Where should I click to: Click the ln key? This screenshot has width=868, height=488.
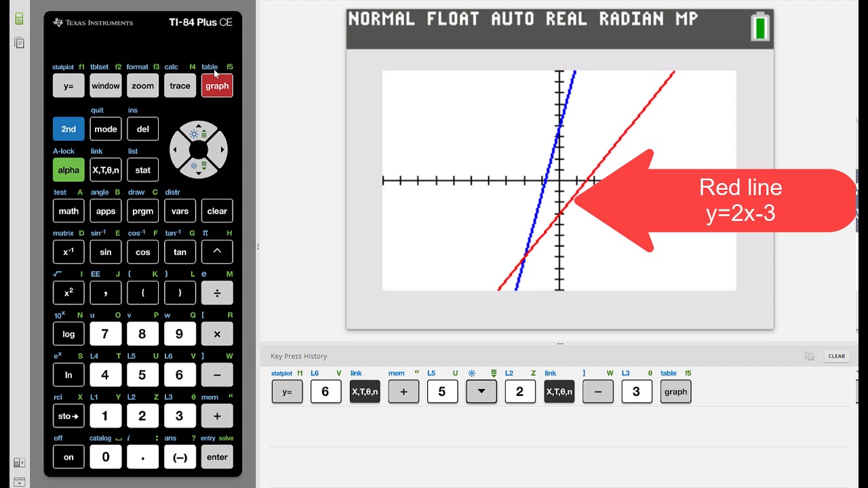pos(68,375)
